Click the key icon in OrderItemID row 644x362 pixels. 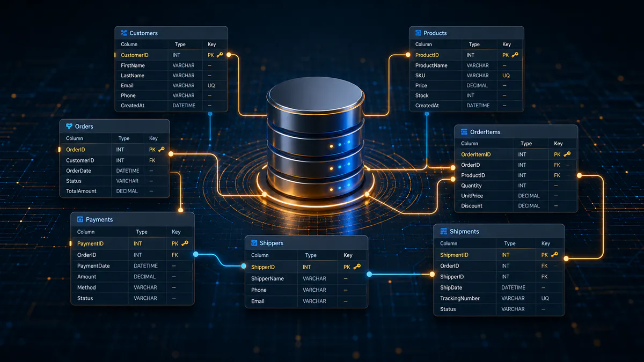567,154
